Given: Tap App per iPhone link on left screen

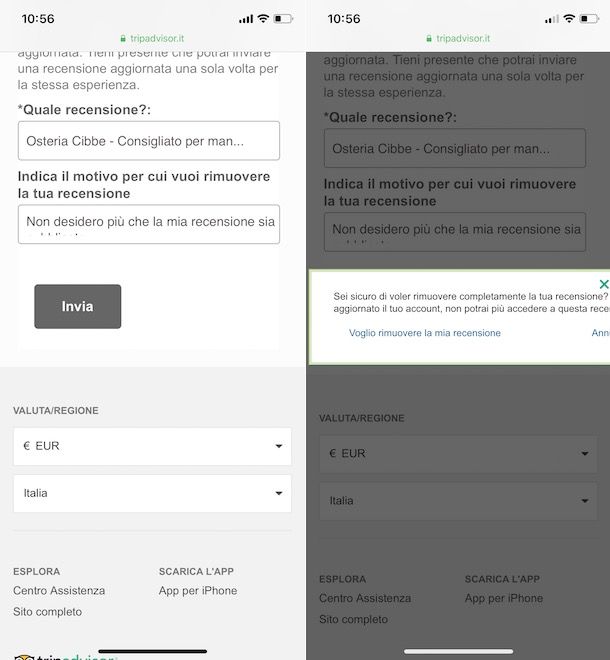Looking at the screenshot, I should (x=198, y=591).
